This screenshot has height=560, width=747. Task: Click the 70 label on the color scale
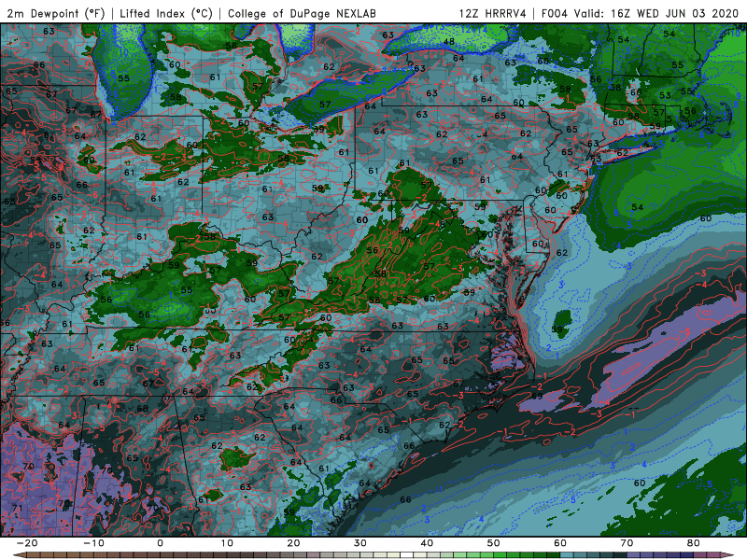[627, 543]
